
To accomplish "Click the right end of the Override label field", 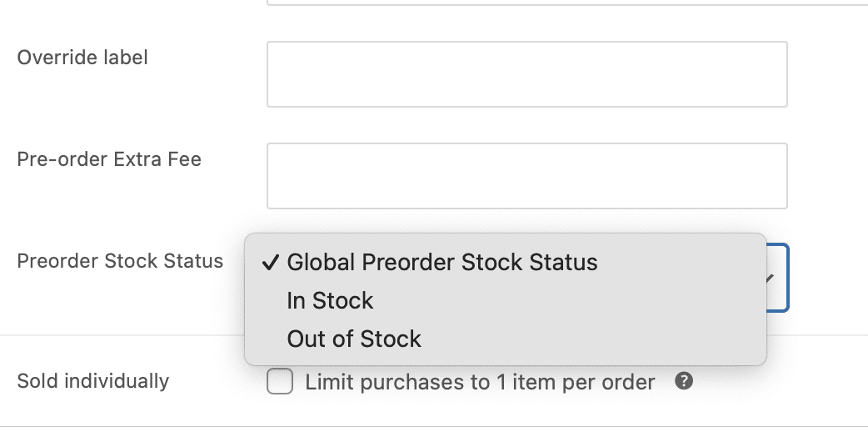I will [771, 74].
